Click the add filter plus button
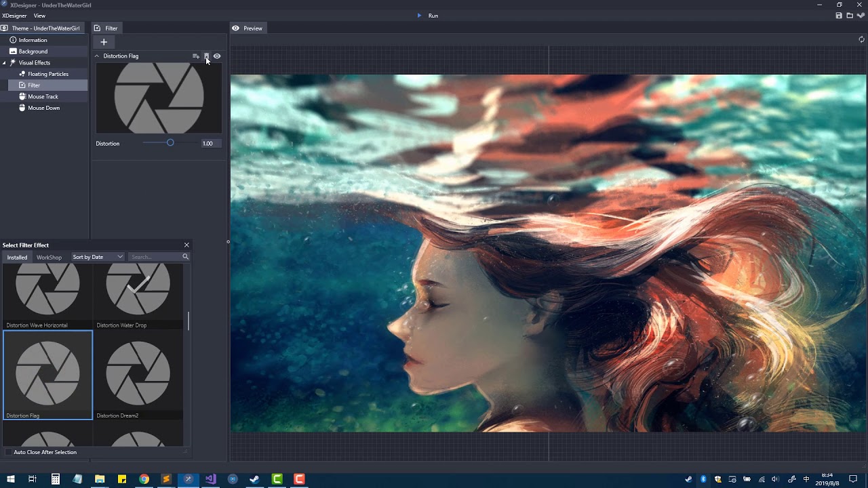The width and height of the screenshot is (868, 488). tap(104, 42)
